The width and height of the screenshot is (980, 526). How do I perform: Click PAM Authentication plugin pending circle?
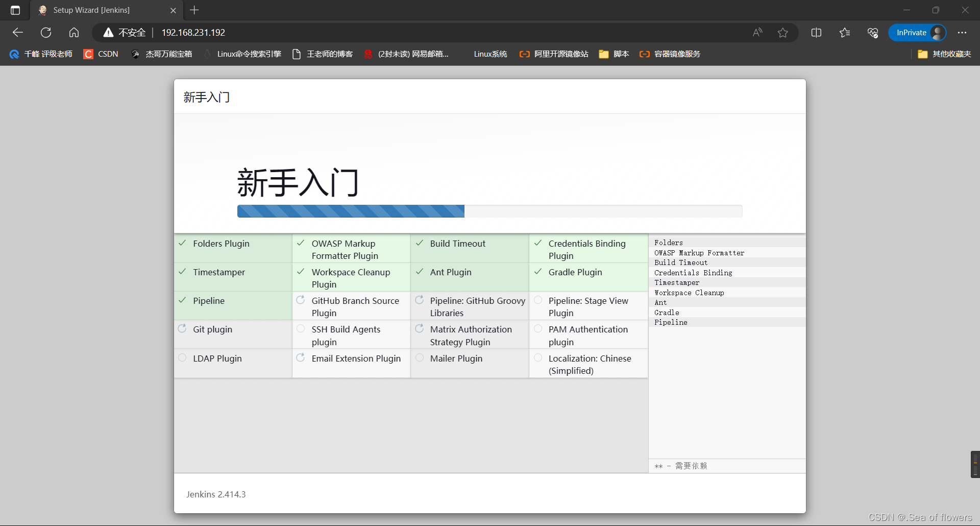(537, 328)
